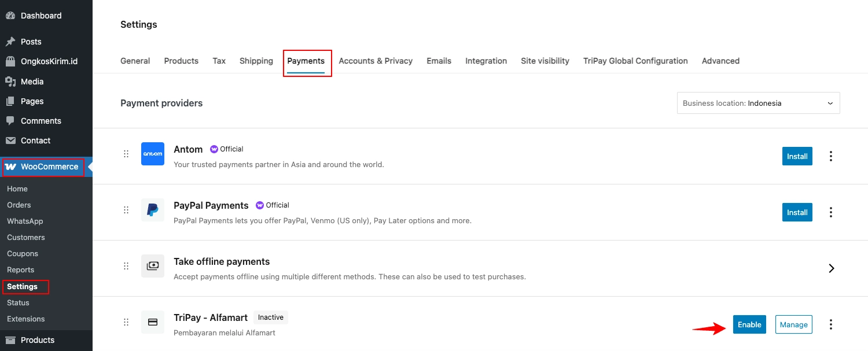
Task: Switch to the General settings tab
Action: coord(135,61)
